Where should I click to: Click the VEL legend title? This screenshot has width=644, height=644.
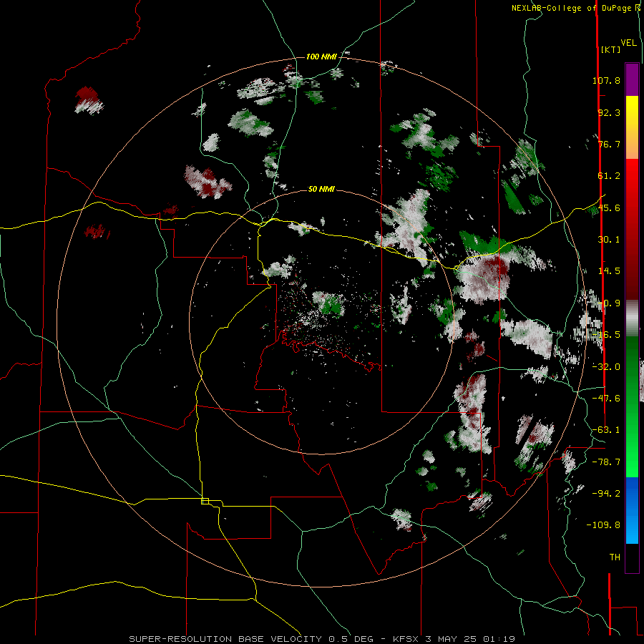coord(628,43)
